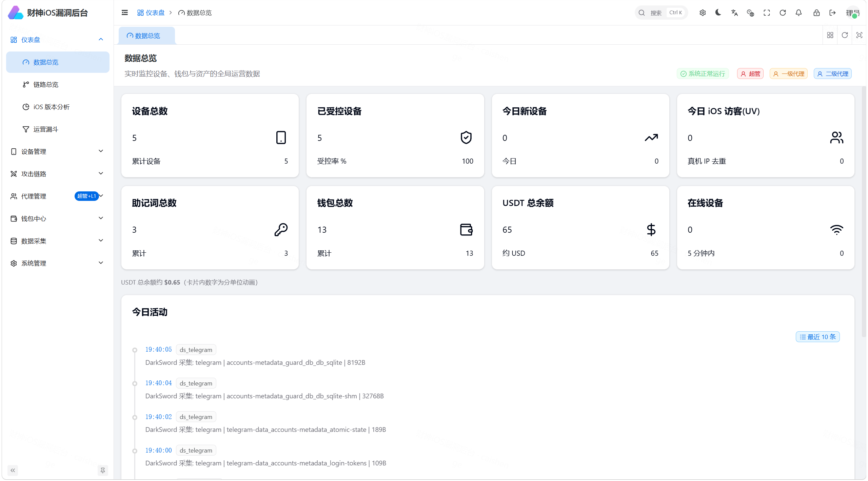
Task: Expand the 钱包中心 menu
Action: [x=58, y=218]
